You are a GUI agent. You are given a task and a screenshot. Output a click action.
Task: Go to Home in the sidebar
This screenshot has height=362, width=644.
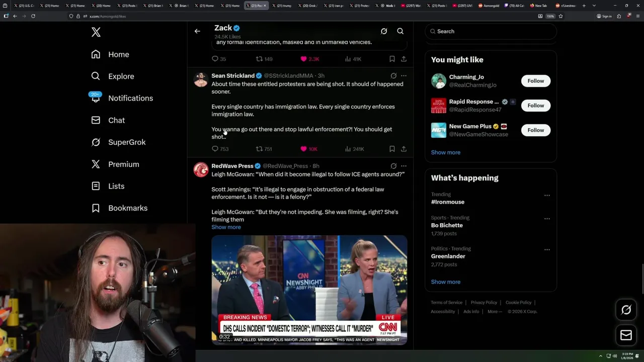click(x=110, y=54)
